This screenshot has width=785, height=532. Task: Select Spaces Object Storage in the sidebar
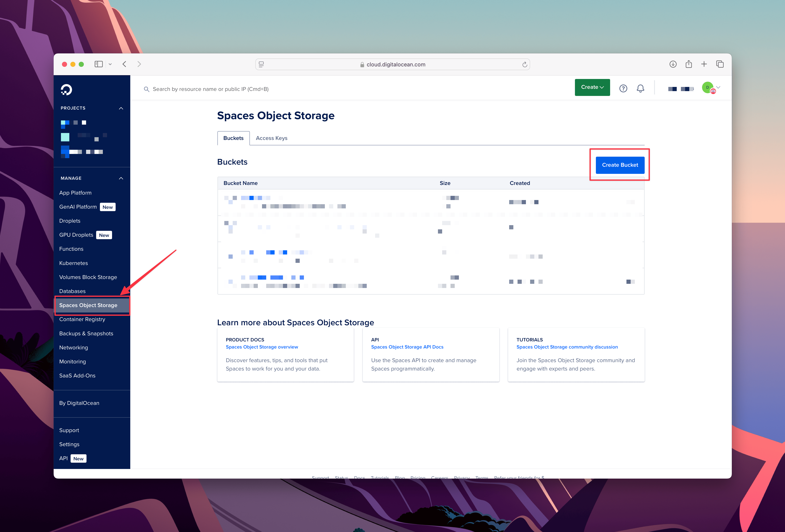click(x=92, y=305)
